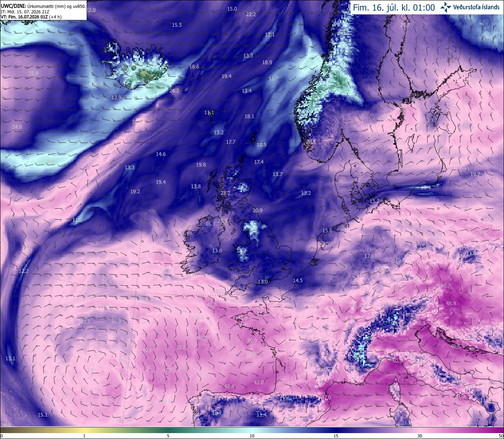Click the UWC/DINI title text
Image resolution: width=504 pixels, height=439 pixels.
[13, 6]
